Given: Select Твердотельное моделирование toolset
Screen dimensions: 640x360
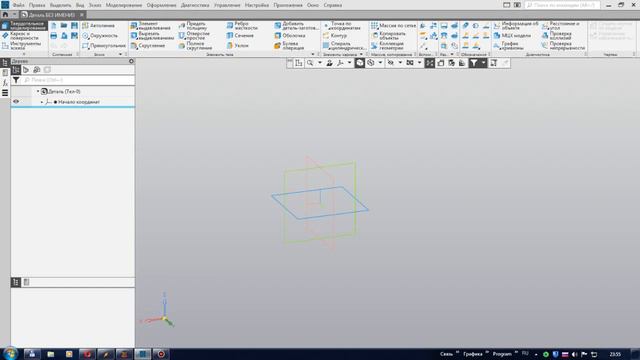Looking at the screenshot, I should tap(24, 26).
